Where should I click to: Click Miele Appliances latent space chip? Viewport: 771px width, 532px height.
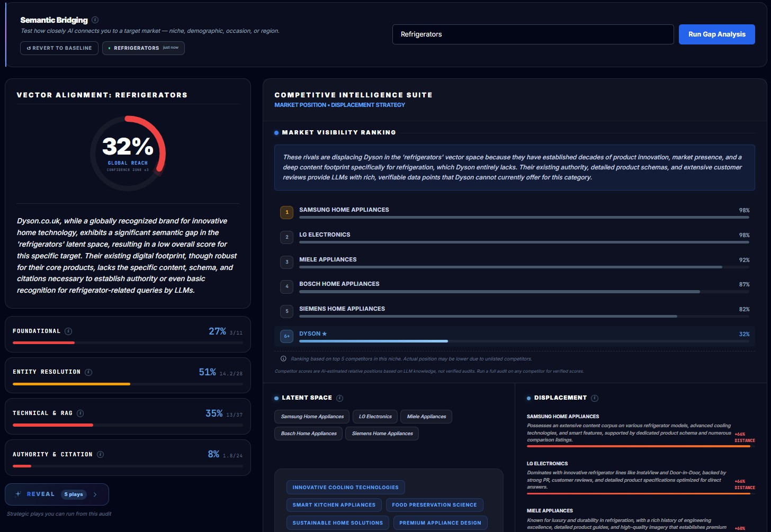point(426,417)
